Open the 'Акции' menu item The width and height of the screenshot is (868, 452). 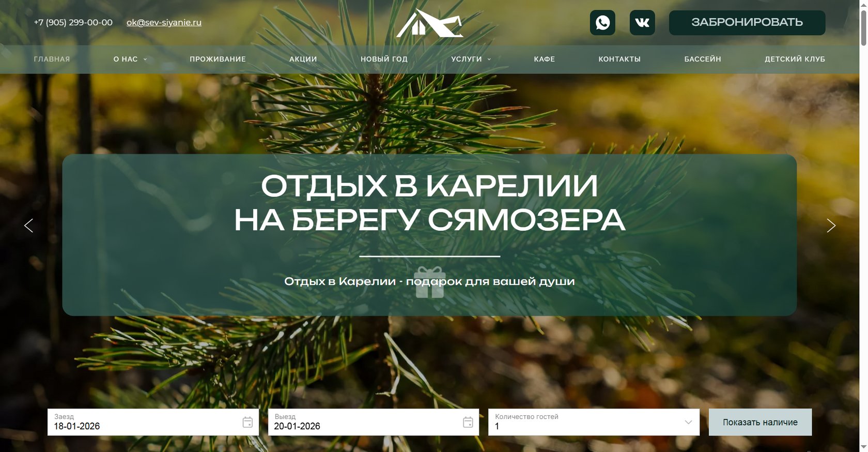tap(303, 59)
